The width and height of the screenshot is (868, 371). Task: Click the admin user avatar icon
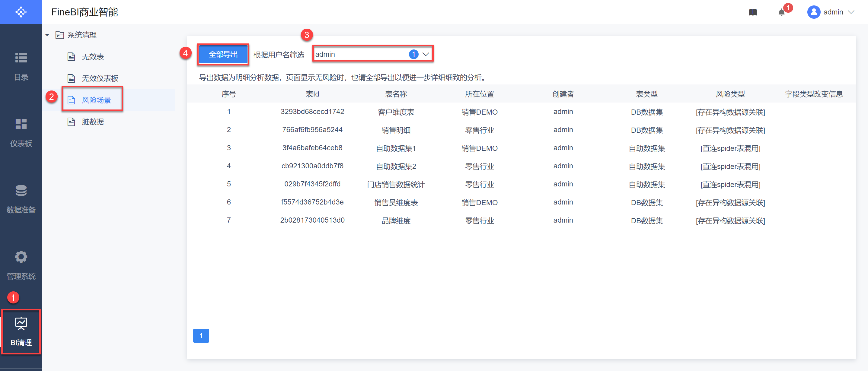click(813, 12)
